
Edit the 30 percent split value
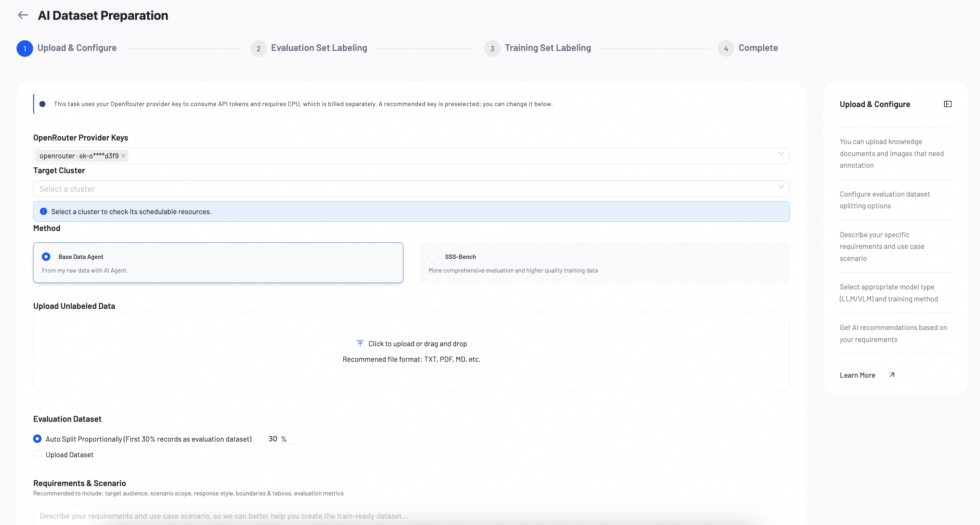pyautogui.click(x=280, y=439)
